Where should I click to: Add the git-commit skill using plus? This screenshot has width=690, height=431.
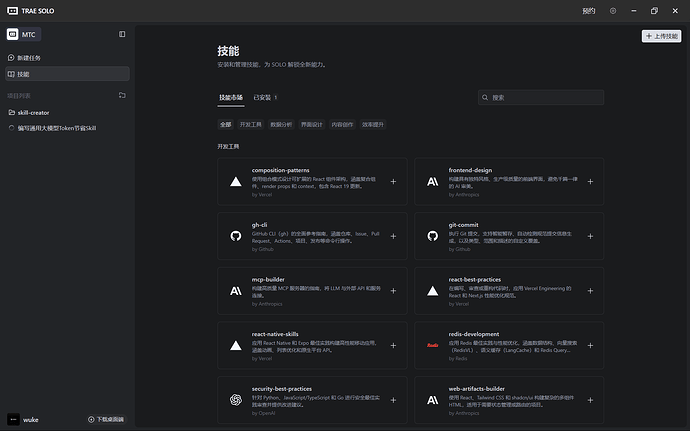590,236
